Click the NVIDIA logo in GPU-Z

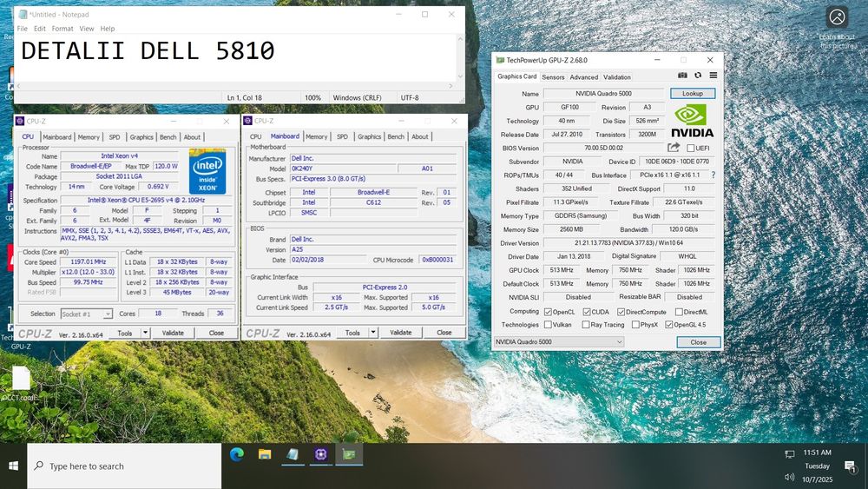tap(692, 122)
